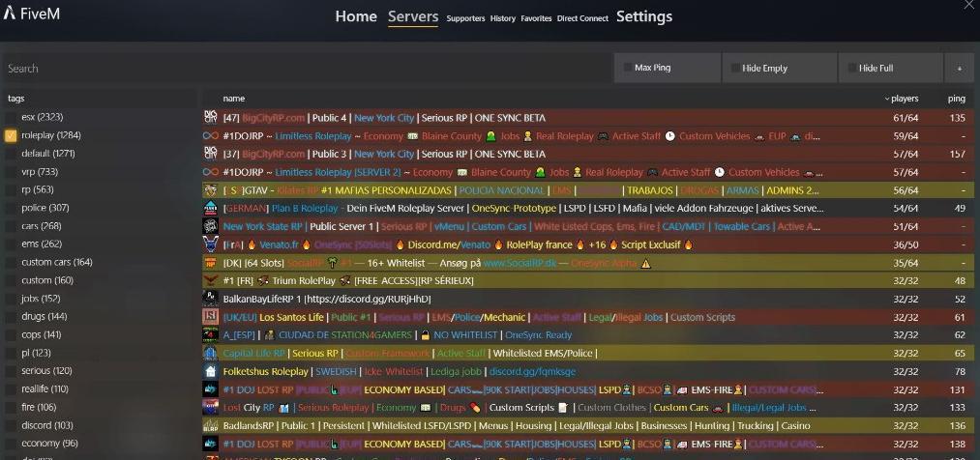Open the Direct Connect page

tap(582, 18)
